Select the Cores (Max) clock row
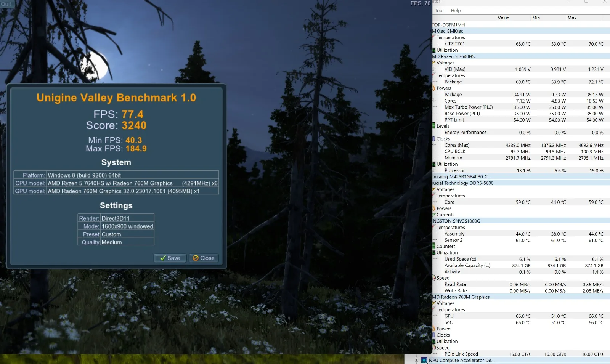 [521, 145]
